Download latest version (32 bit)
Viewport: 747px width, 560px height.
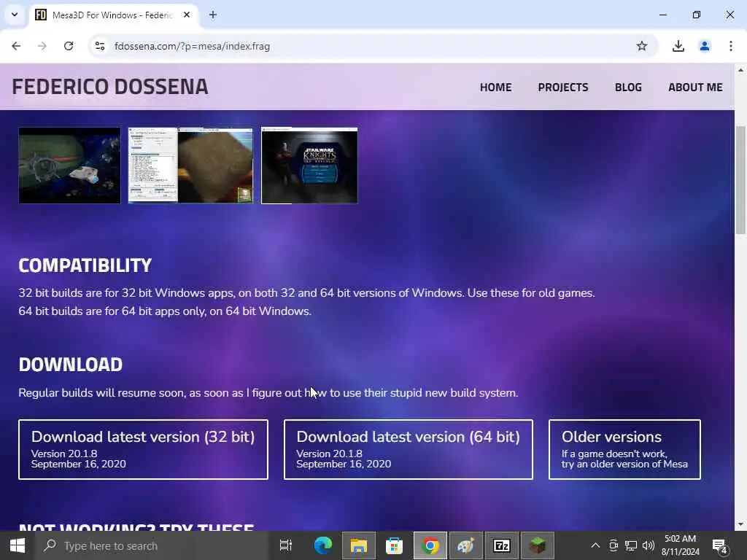coord(144,449)
